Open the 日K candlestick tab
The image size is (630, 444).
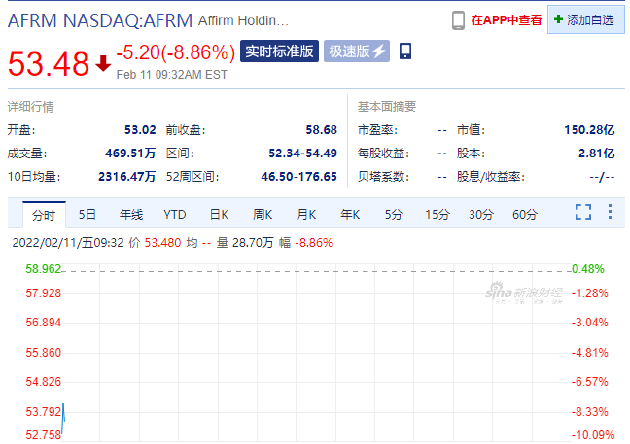[219, 215]
